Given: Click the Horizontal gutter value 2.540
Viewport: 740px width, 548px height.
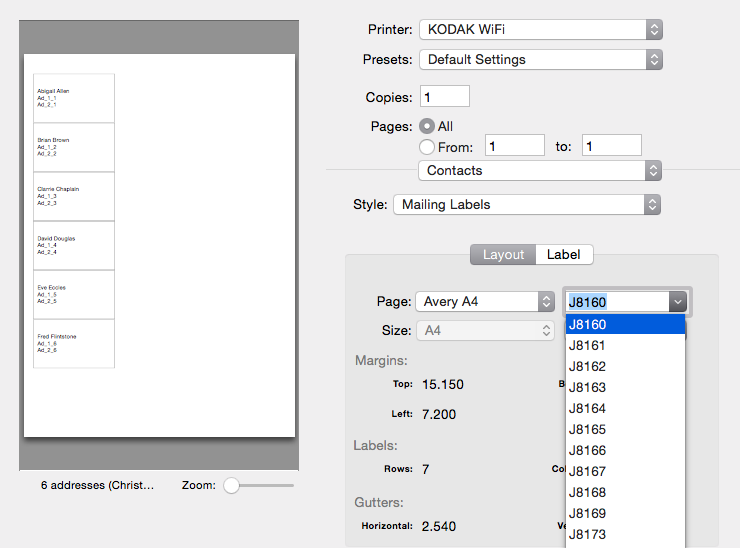Looking at the screenshot, I should pyautogui.click(x=439, y=526).
